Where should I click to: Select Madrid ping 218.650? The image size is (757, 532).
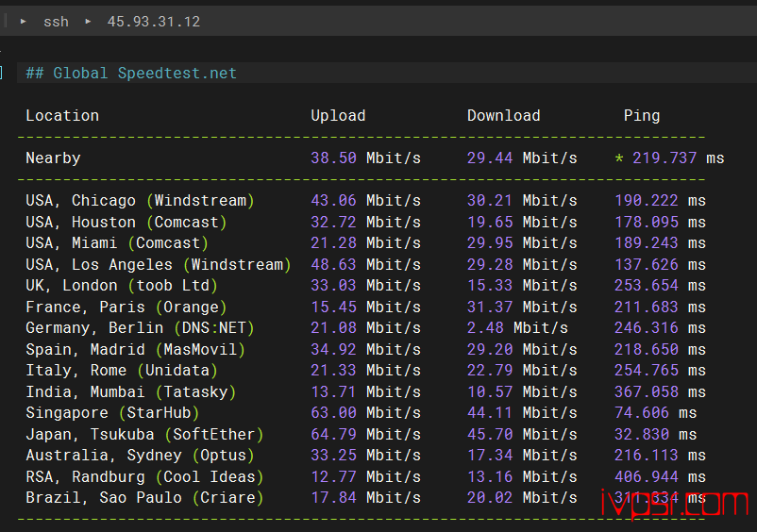646,350
